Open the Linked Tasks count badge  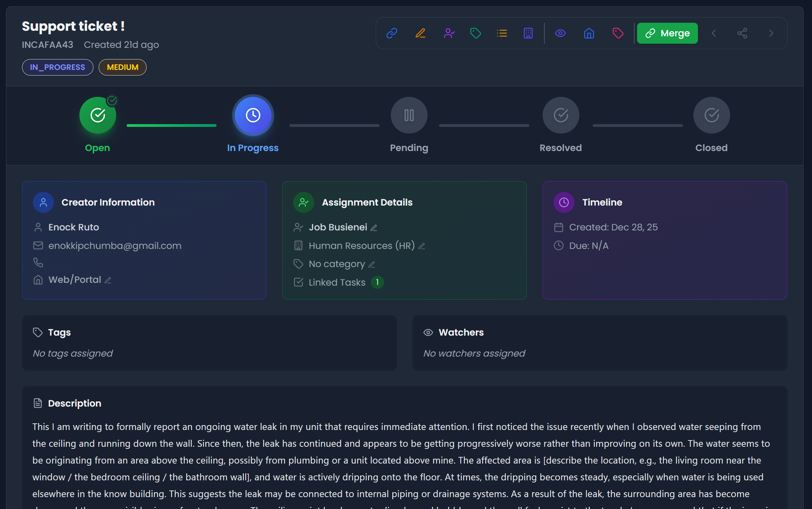377,282
